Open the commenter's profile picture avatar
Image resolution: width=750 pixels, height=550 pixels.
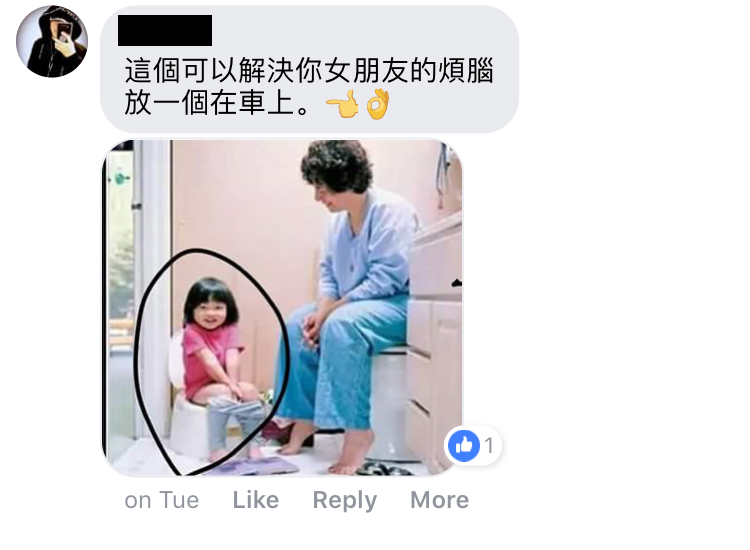click(x=52, y=41)
